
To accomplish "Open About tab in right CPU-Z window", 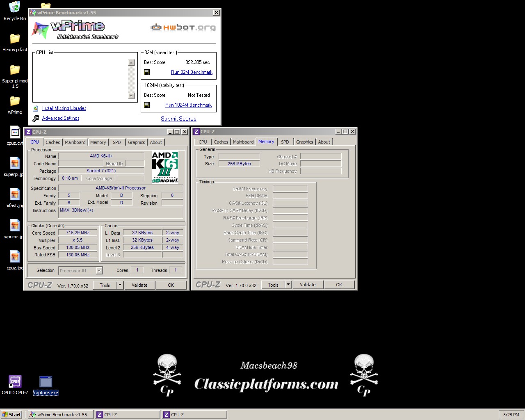I will [x=324, y=142].
